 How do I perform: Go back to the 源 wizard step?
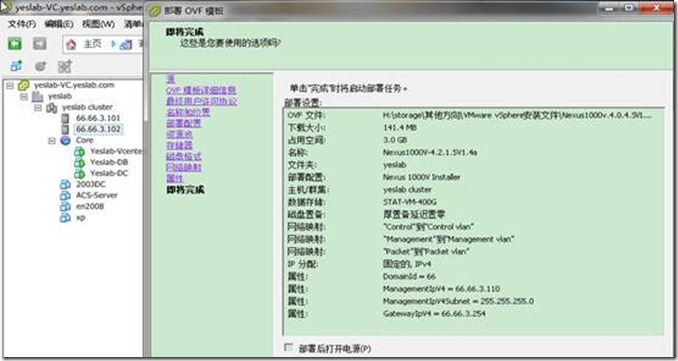[x=171, y=79]
